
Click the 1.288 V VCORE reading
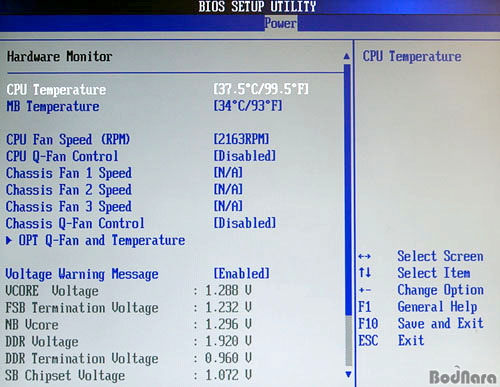[228, 290]
